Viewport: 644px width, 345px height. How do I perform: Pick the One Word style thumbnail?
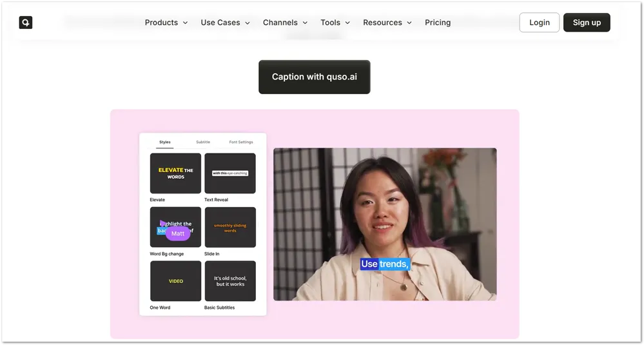coord(175,281)
